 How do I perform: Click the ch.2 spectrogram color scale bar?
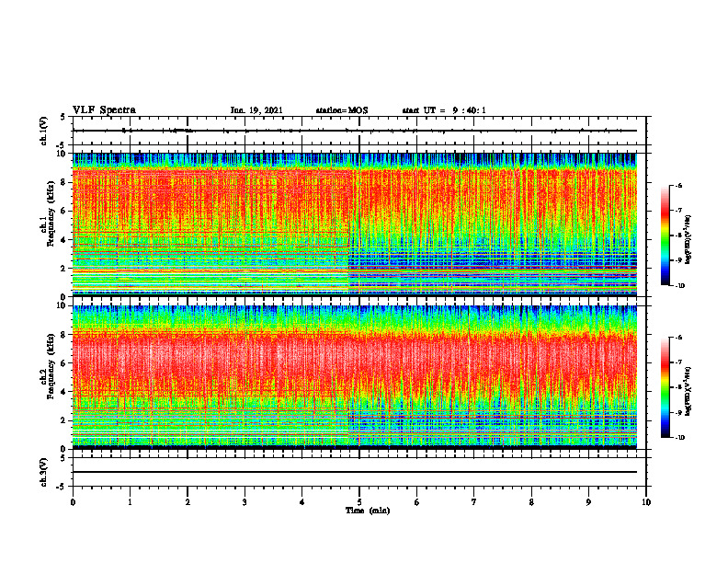[x=665, y=387]
